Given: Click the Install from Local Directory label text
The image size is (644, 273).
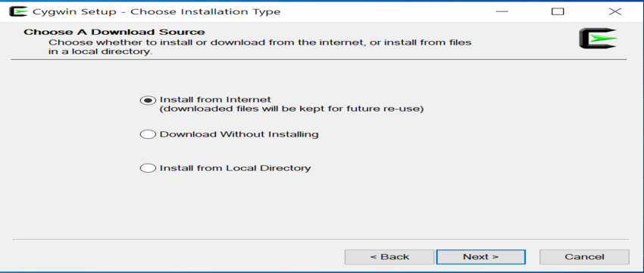Looking at the screenshot, I should [x=236, y=168].
